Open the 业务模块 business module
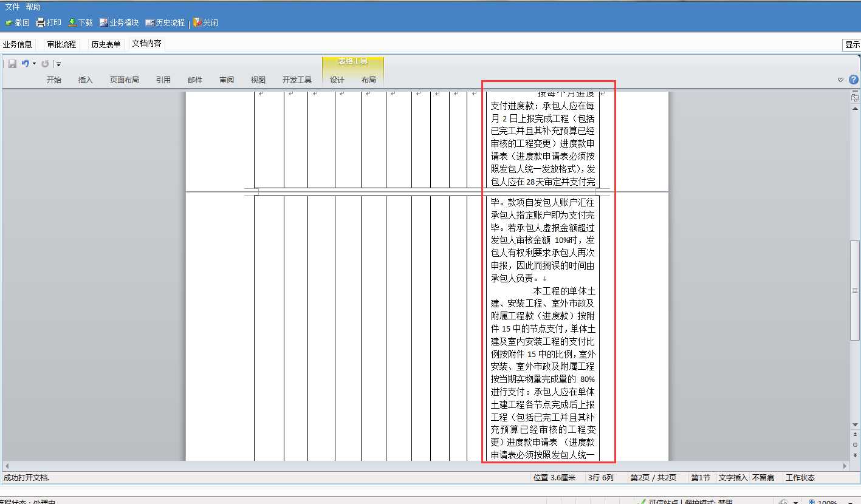 tap(120, 22)
